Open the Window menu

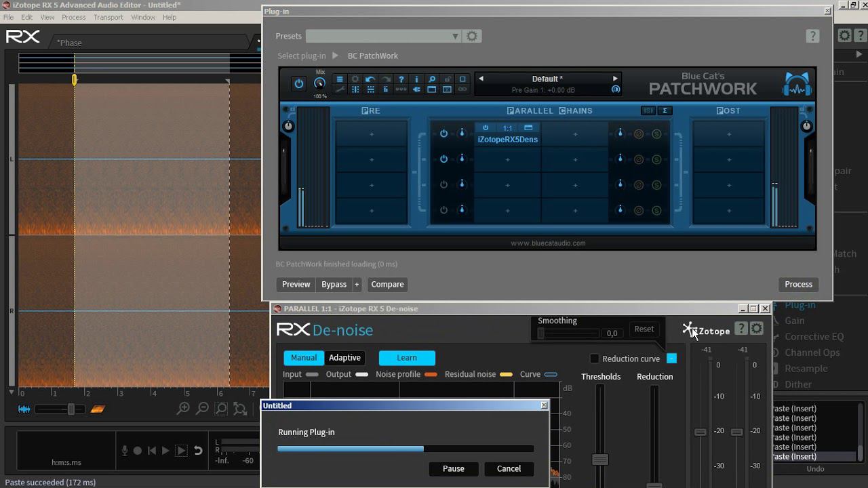[143, 17]
